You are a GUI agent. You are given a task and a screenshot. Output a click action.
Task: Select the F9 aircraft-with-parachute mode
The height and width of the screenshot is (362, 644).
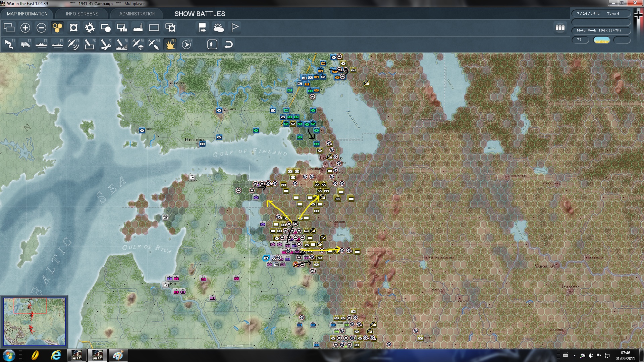pos(138,44)
